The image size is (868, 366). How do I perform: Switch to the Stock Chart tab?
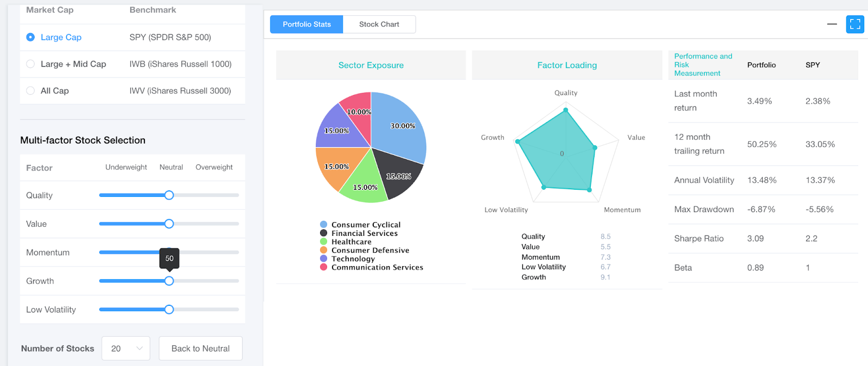pyautogui.click(x=379, y=24)
